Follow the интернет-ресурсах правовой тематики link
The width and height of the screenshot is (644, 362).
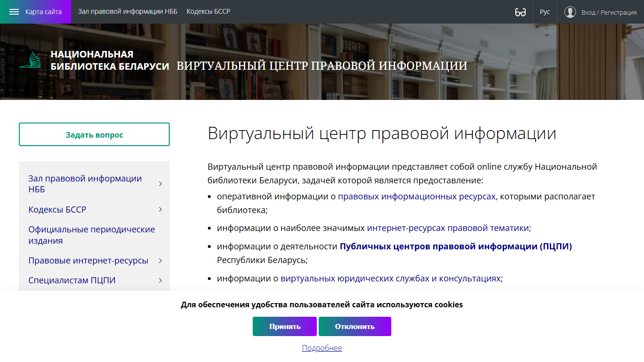tap(448, 228)
